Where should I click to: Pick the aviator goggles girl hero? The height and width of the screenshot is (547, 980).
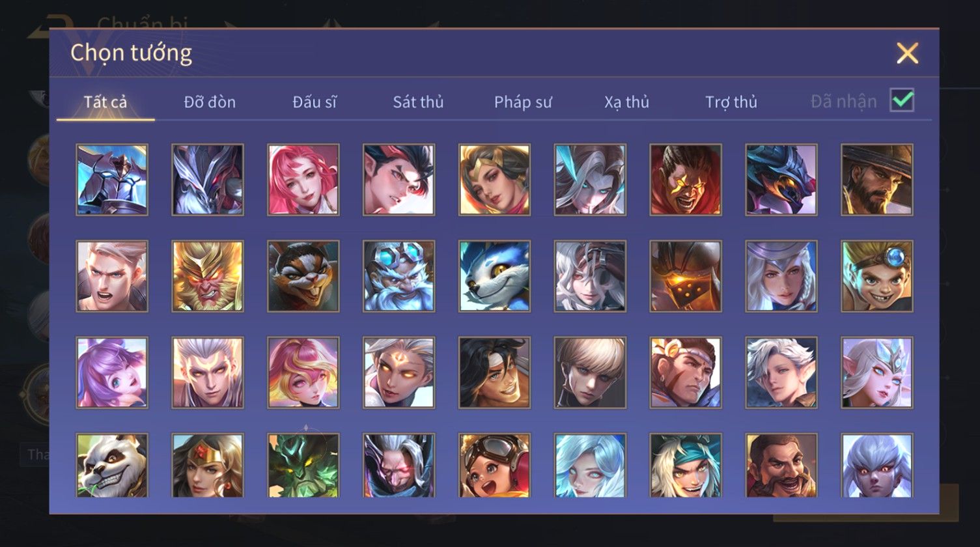(x=495, y=466)
